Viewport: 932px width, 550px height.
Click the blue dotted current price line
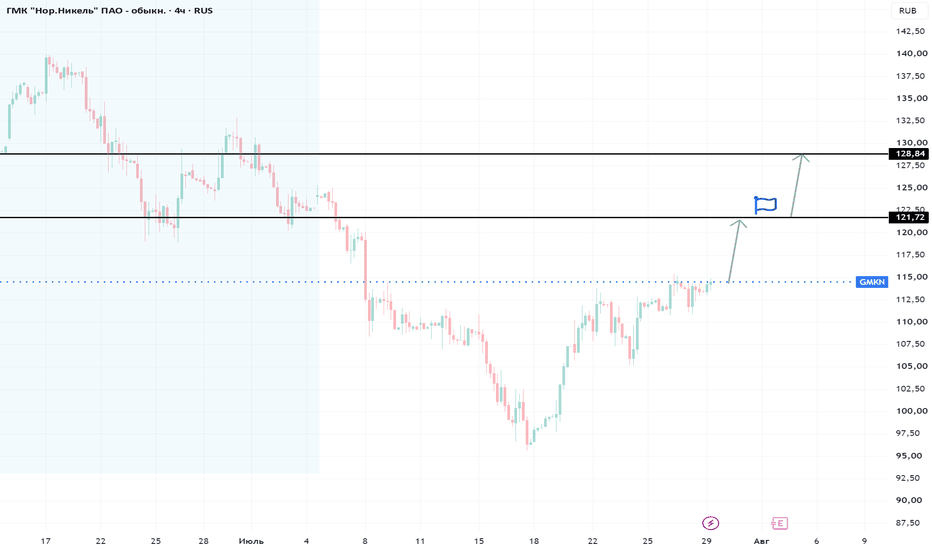coord(427,282)
